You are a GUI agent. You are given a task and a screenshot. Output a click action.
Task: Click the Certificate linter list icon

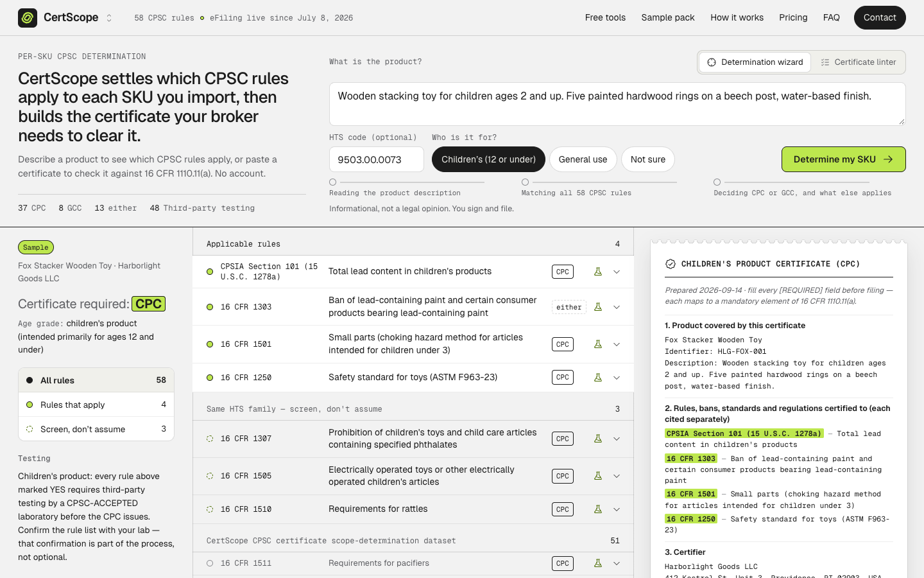[x=825, y=62]
